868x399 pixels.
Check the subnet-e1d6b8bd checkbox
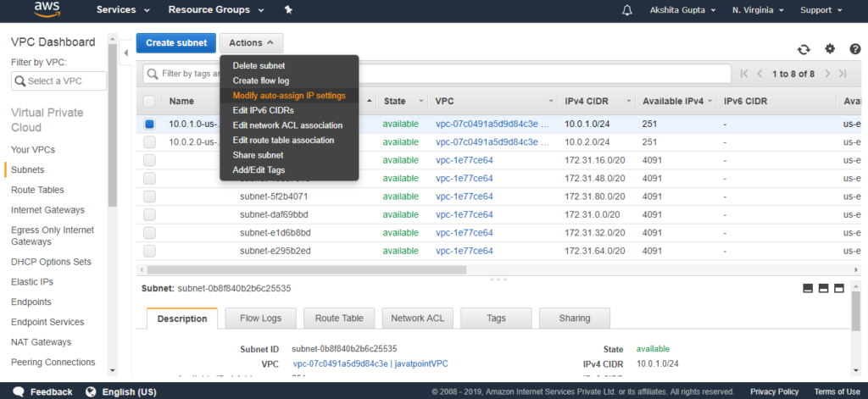coord(149,232)
